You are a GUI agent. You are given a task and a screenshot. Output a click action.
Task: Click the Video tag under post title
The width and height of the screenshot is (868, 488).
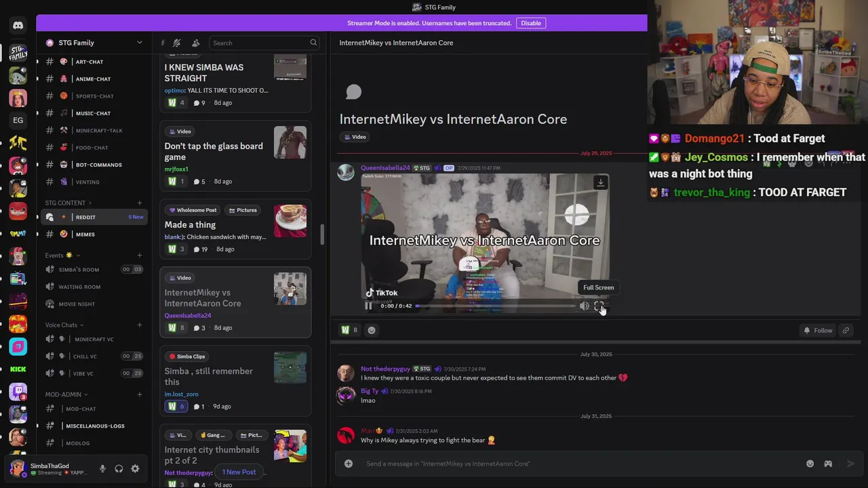(355, 137)
